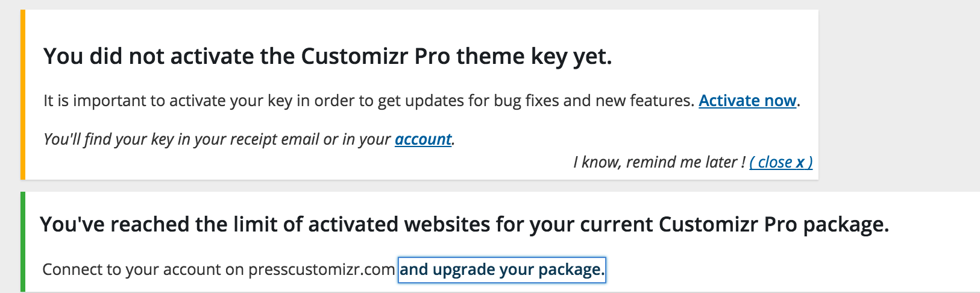Viewport: 980px width, 293px height.
Task: Open the "account" link
Action: click(423, 139)
